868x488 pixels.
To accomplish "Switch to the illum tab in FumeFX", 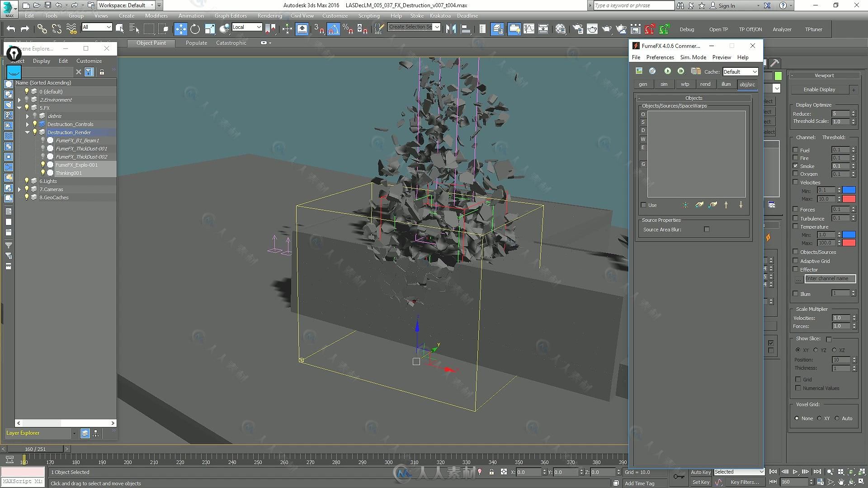I will click(x=726, y=84).
